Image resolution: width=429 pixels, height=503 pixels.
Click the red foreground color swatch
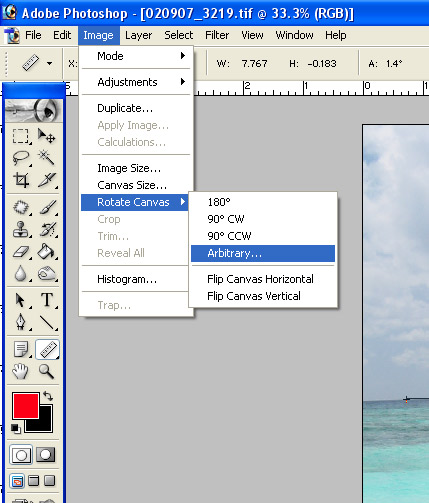coord(25,405)
